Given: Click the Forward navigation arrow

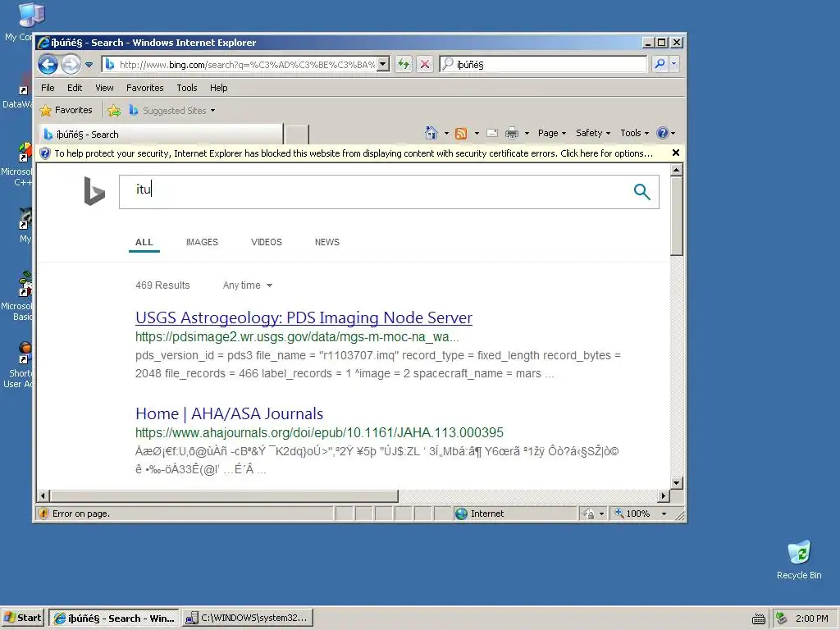Looking at the screenshot, I should pos(71,65).
